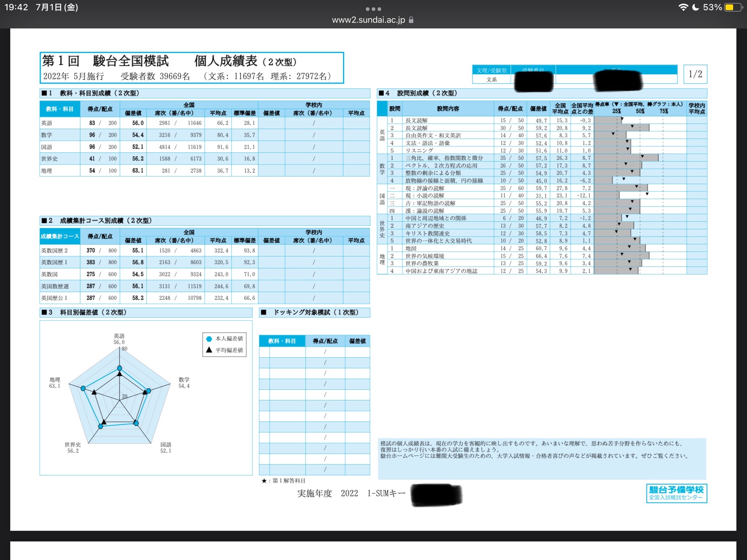747x560 pixels.
Task: Click the radar chart 地理 63.1 label
Action: tap(55, 382)
